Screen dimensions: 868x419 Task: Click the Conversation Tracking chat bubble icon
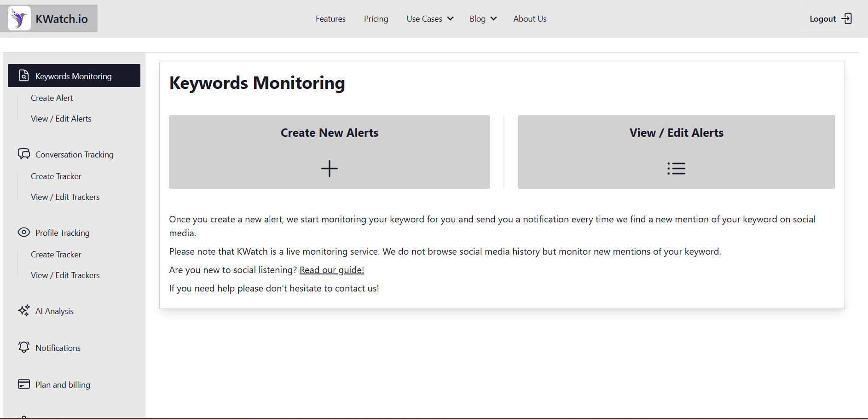click(24, 154)
